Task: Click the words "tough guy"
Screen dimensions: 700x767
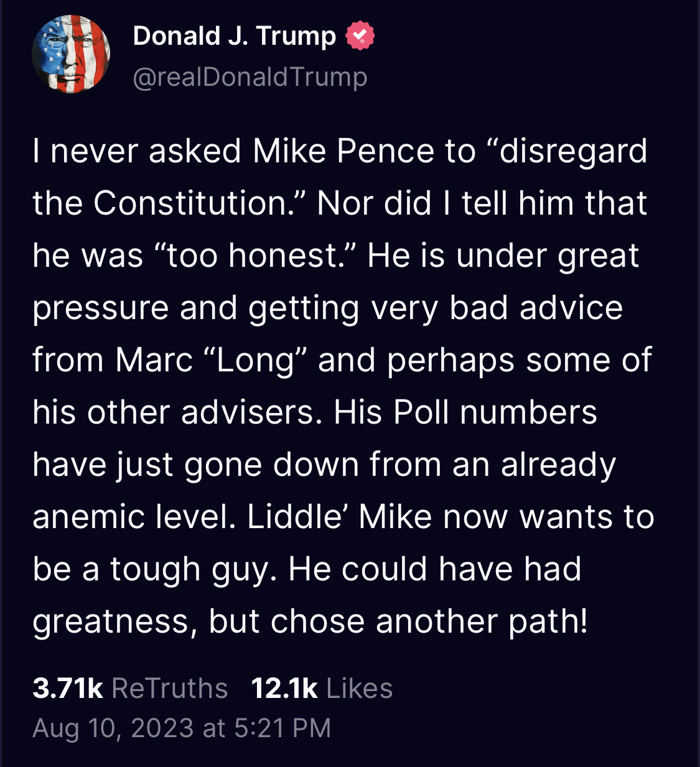Action: (x=192, y=569)
